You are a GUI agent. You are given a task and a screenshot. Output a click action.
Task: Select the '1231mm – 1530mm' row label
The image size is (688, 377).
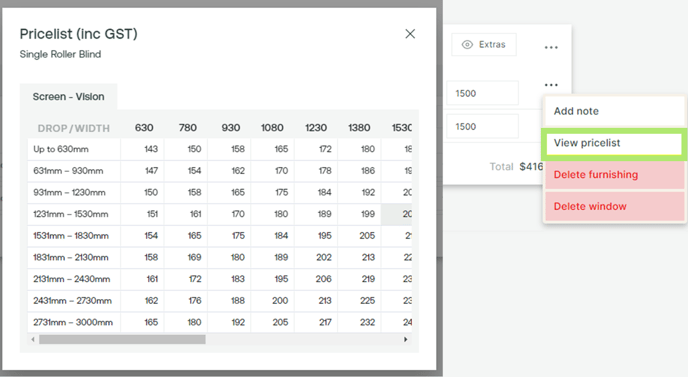pos(71,214)
